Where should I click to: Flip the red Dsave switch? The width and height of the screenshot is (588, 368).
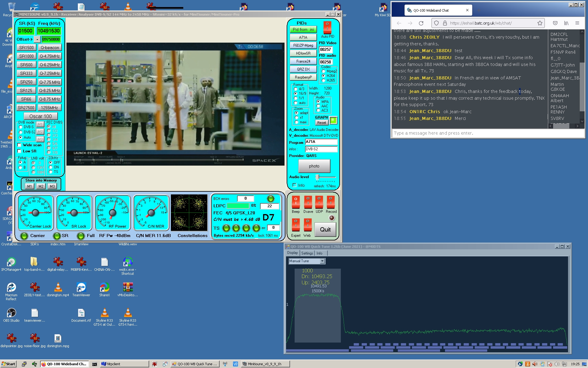coord(308,202)
